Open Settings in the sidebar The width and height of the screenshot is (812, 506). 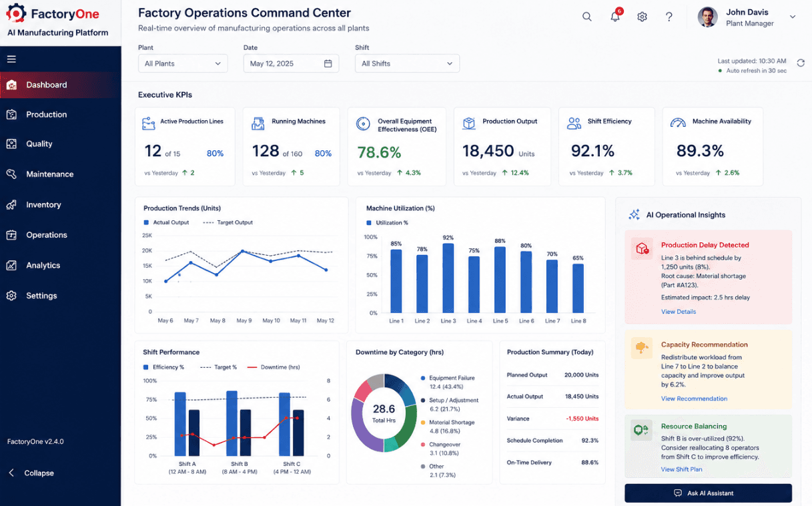click(x=60, y=296)
